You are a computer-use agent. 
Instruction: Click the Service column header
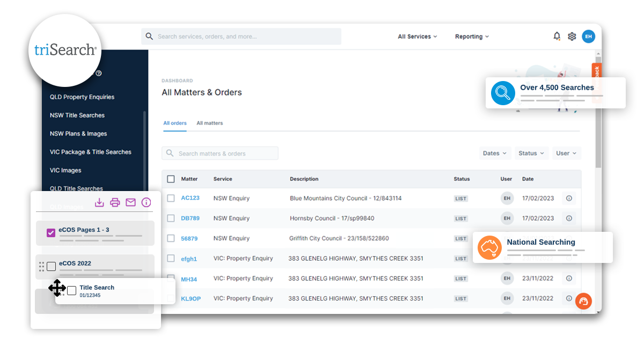pos(223,179)
